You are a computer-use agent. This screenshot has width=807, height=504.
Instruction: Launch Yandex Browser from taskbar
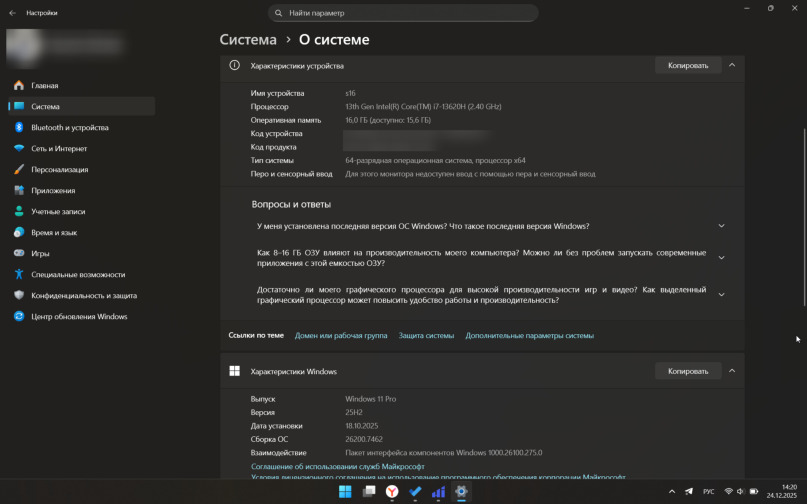click(392, 492)
